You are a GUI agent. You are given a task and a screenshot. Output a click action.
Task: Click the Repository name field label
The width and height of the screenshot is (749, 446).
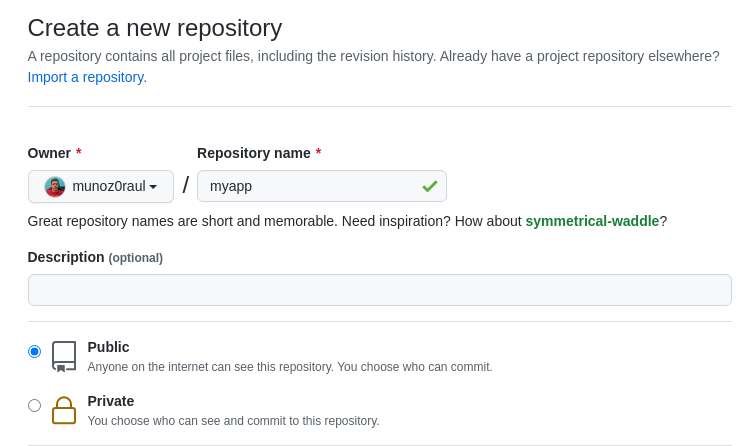tap(254, 153)
